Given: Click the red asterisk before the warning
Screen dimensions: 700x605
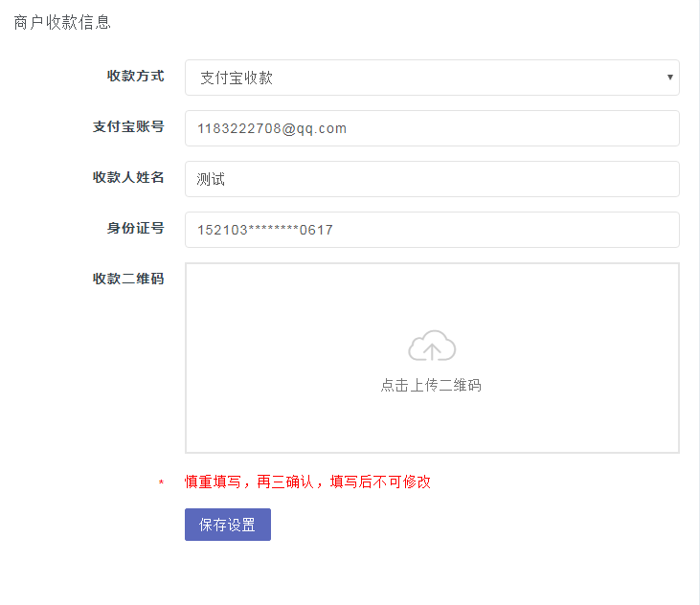Looking at the screenshot, I should pyautogui.click(x=161, y=482).
